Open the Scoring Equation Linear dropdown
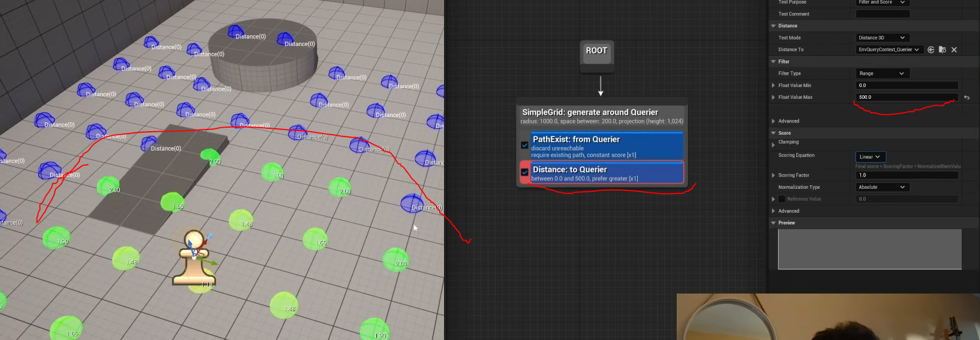This screenshot has width=980, height=340. (x=869, y=157)
